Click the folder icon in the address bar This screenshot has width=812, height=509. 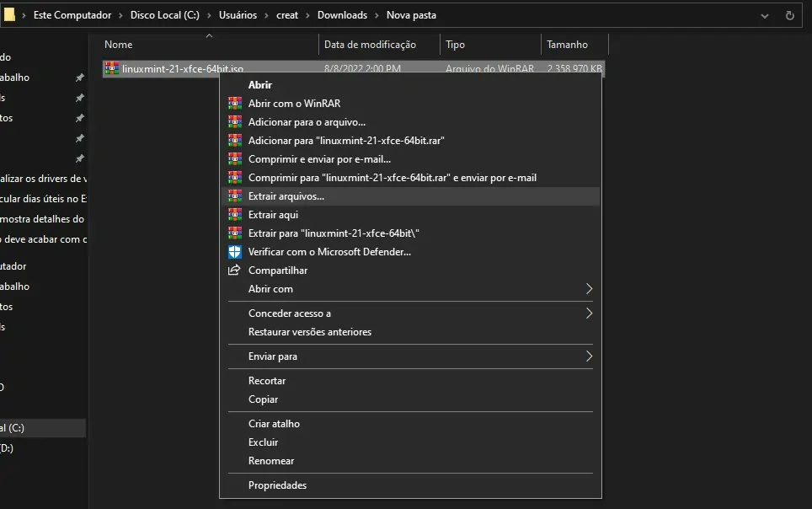click(8, 15)
